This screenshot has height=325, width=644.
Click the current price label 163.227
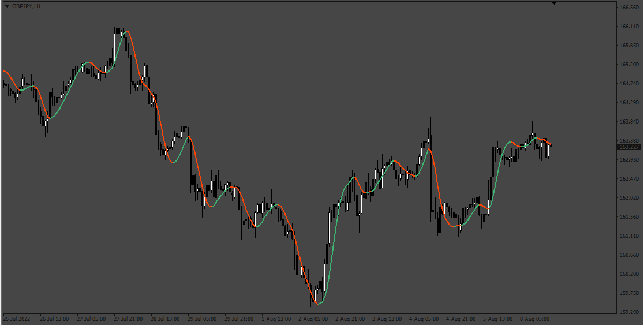coord(629,147)
